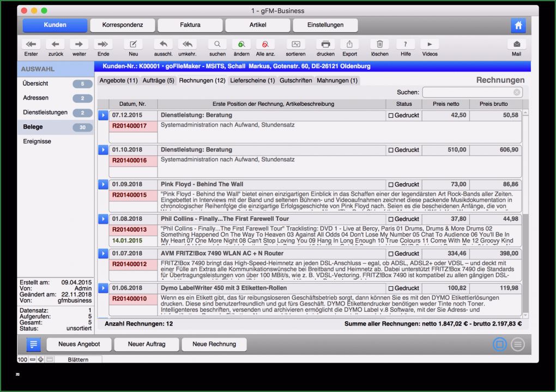Click the Export share icon
Viewport: 556px width, 392px height.
click(349, 44)
